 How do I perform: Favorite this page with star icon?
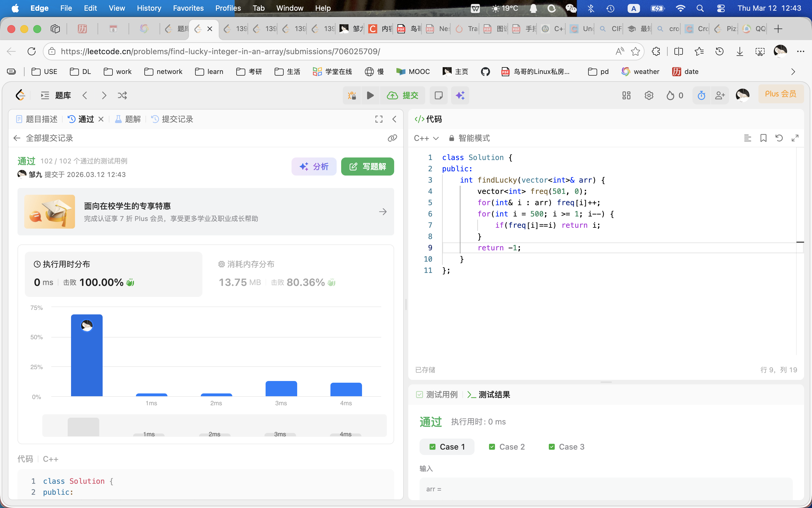635,51
